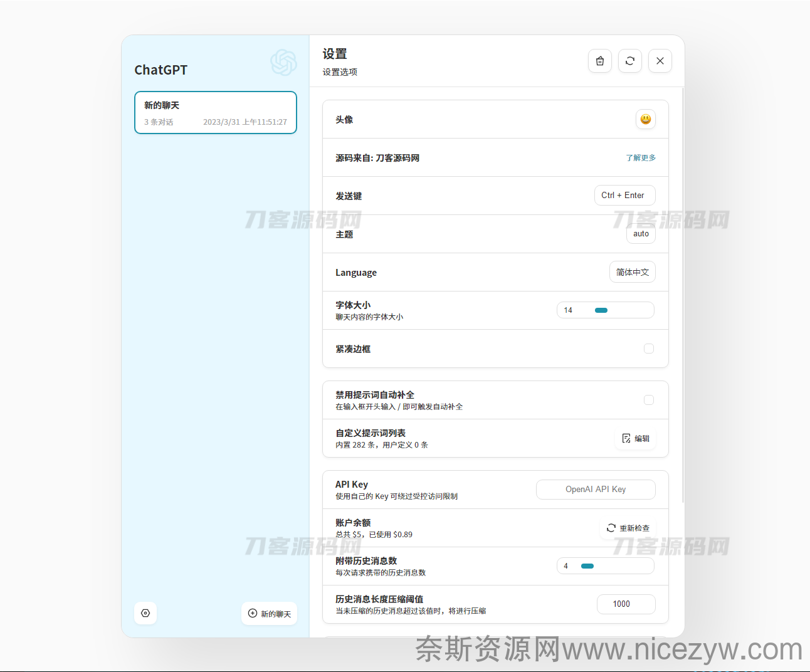Viewport: 810px width, 672px height.
Task: Click the settings panel scrollbar
Action: [x=683, y=296]
